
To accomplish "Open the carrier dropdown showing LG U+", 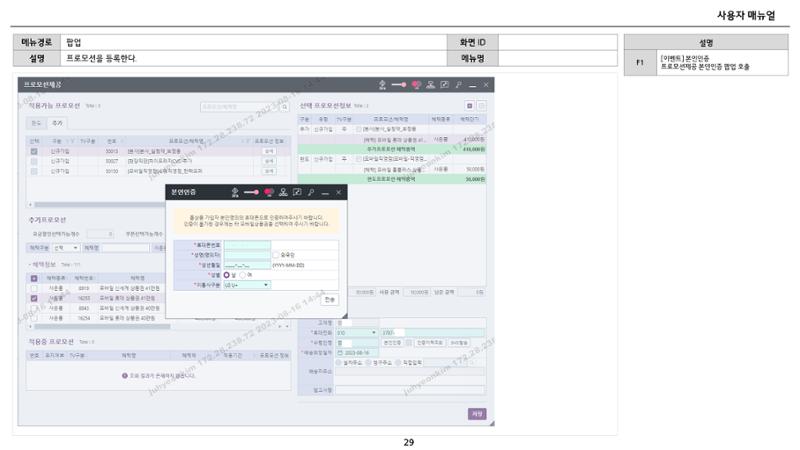I will pyautogui.click(x=247, y=285).
